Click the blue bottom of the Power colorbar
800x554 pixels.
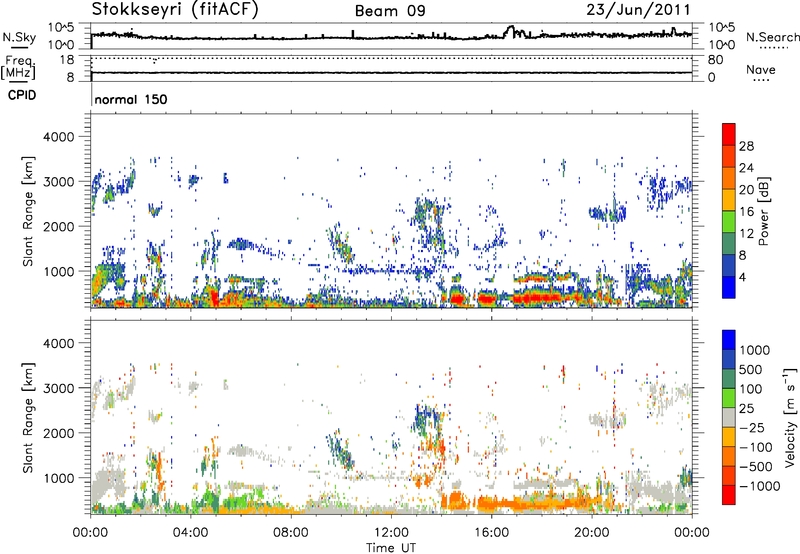click(729, 287)
